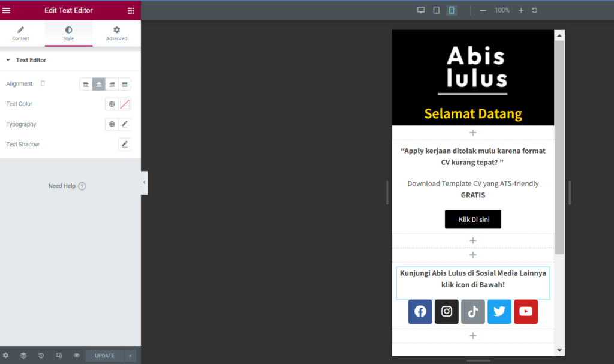This screenshot has width=614, height=364.
Task: Open save options arrow beside Update
Action: (130, 356)
